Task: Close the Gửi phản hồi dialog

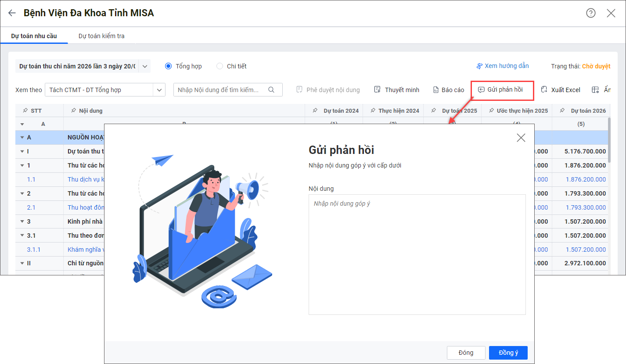Action: tap(521, 138)
